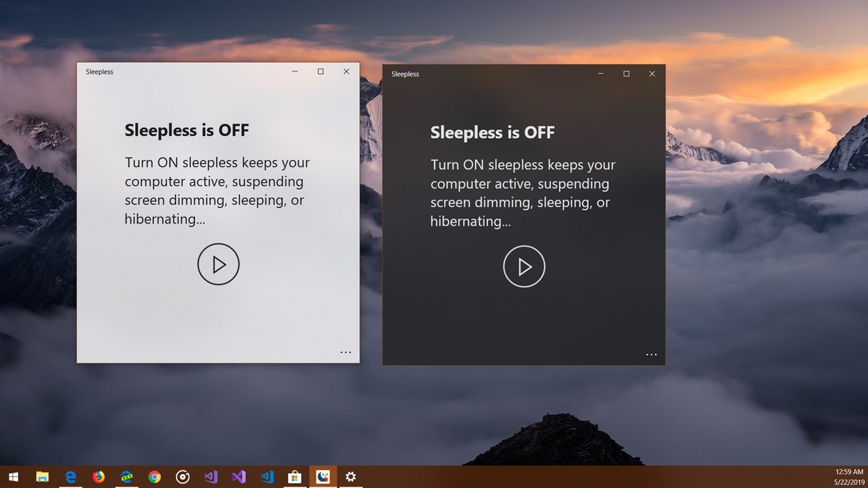Maximize the dark Sleepless window
The image size is (868, 488).
(x=626, y=73)
